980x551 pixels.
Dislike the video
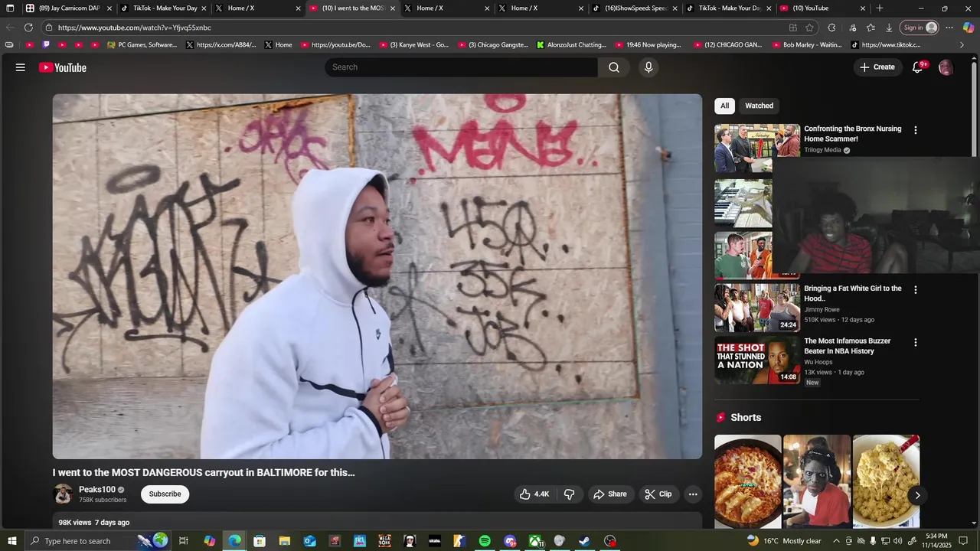[569, 494]
